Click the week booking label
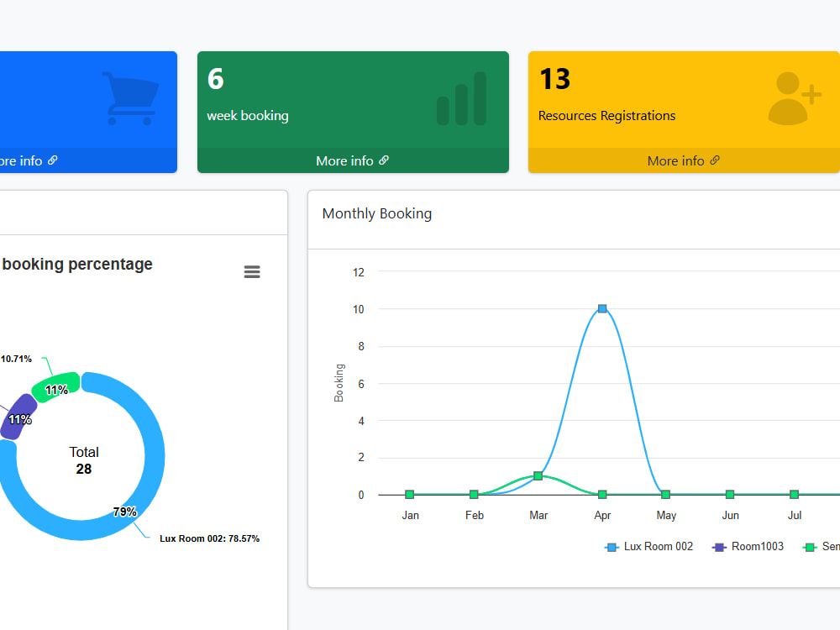 pyautogui.click(x=248, y=116)
